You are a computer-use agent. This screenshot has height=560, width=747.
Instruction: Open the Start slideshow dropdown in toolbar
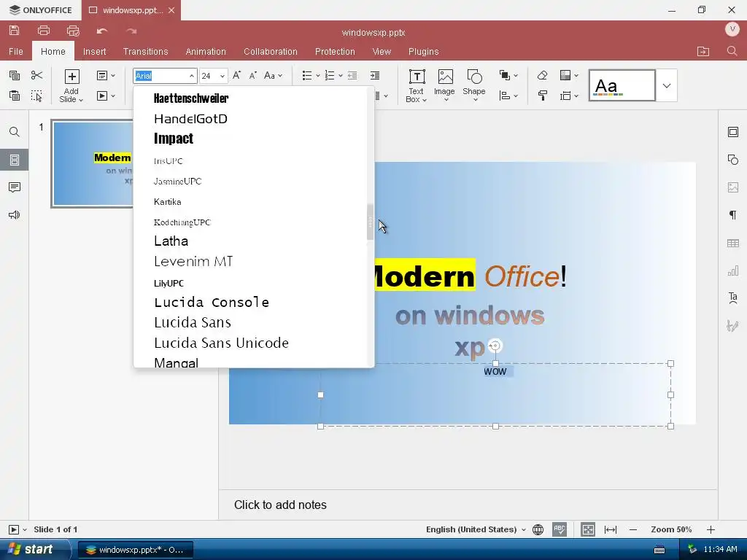pyautogui.click(x=113, y=96)
